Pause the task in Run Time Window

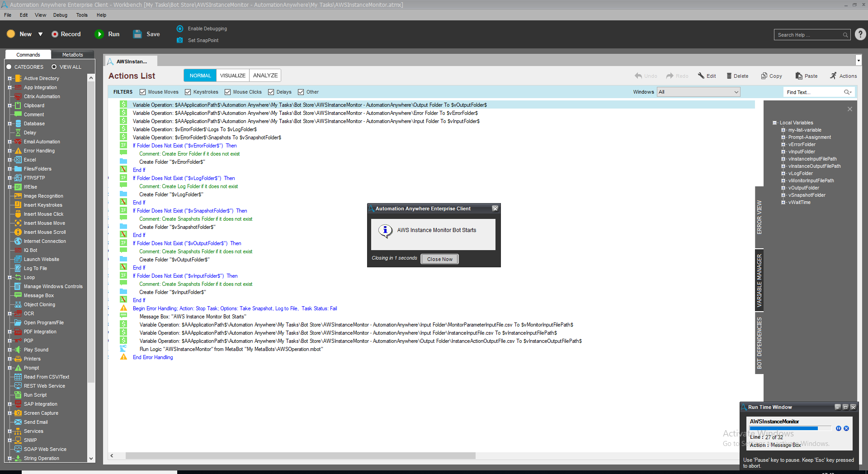pos(839,428)
